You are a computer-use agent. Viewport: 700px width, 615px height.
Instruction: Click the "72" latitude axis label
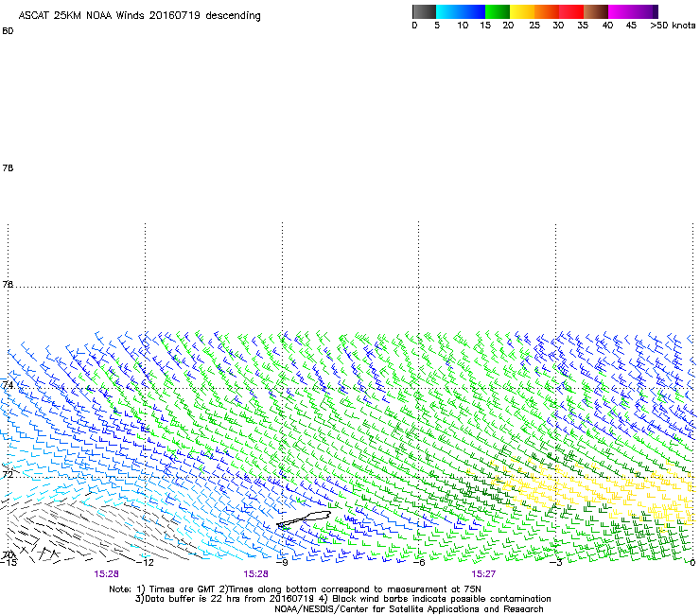click(8, 474)
